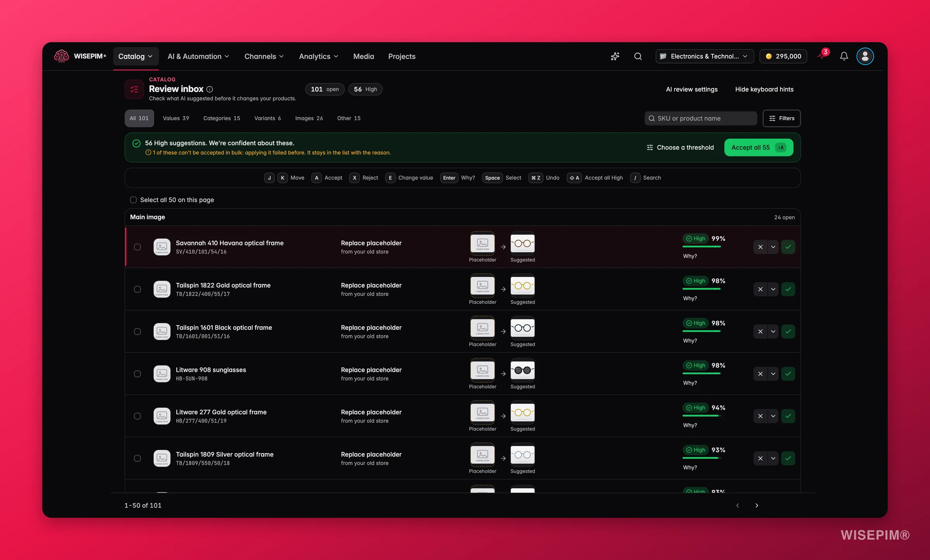930x560 pixels.
Task: Go to next page arrow
Action: pyautogui.click(x=756, y=505)
